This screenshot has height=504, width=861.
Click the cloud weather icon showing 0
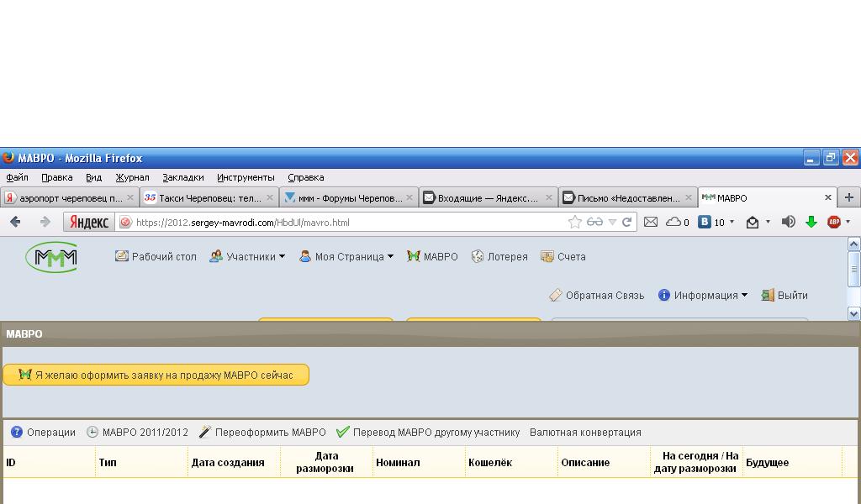coord(677,222)
